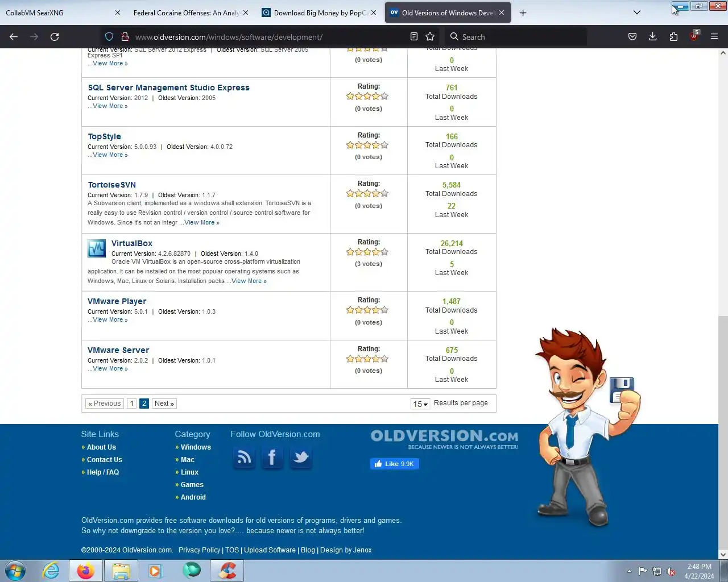Open the Upload Software footer link
Screen dimensions: 728x582
pyautogui.click(x=270, y=550)
